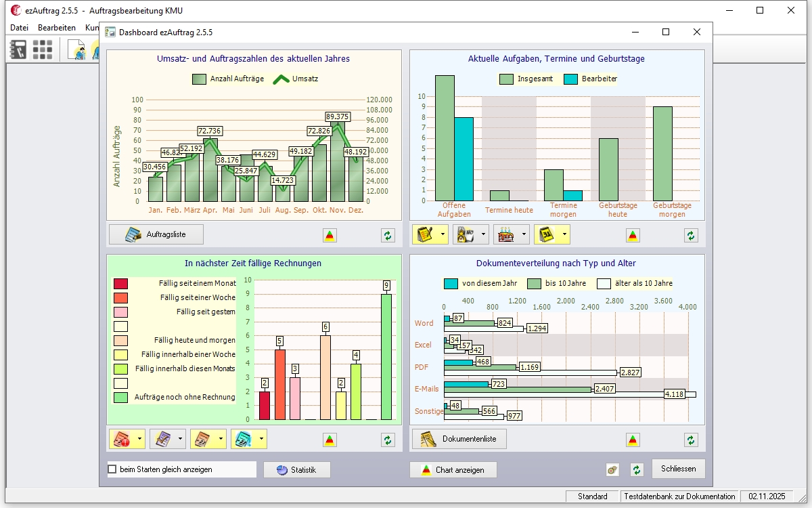
Task: Open the Datei menu
Action: pos(19,28)
